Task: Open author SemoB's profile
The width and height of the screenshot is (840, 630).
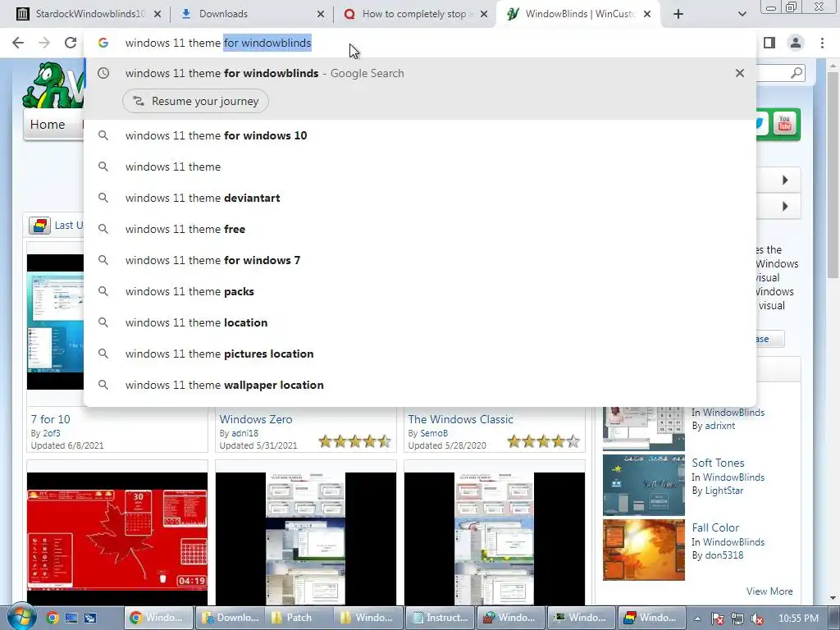Action: pyautogui.click(x=434, y=433)
